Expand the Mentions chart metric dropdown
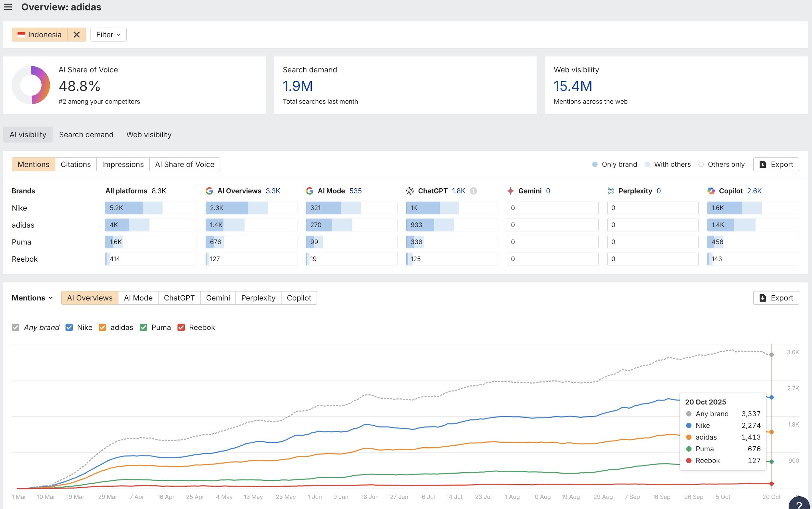This screenshot has width=812, height=509. click(32, 298)
